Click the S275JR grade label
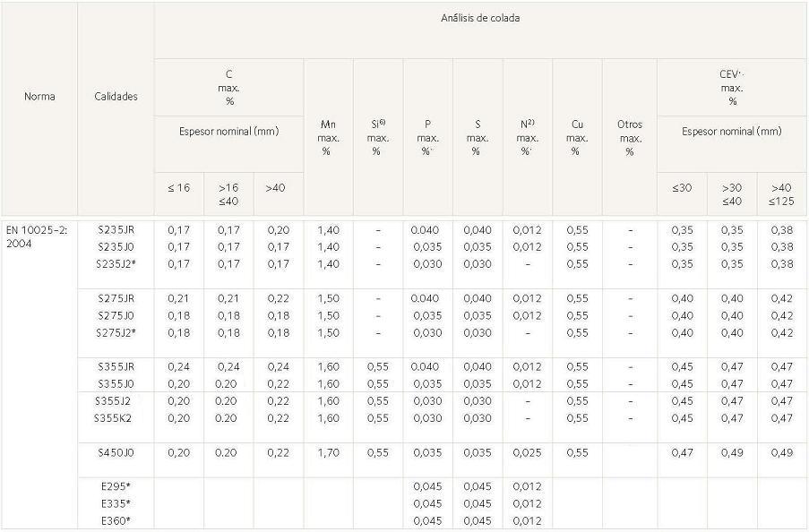 pos(116,298)
